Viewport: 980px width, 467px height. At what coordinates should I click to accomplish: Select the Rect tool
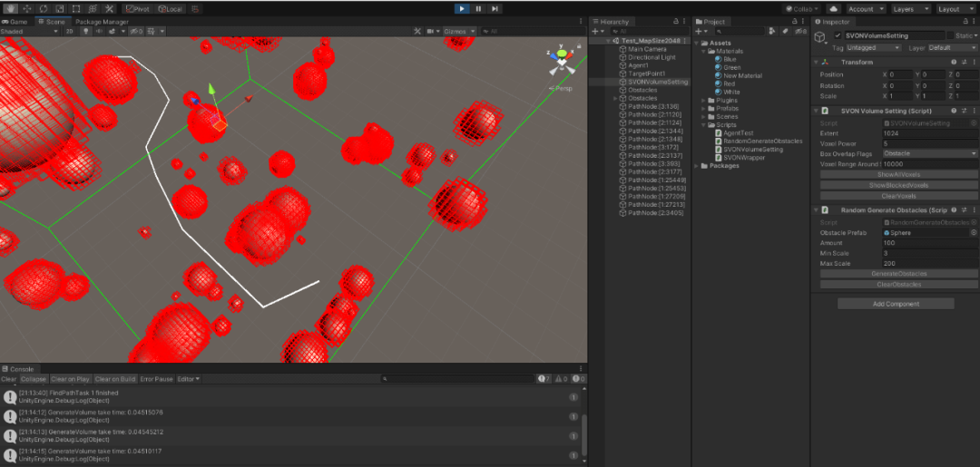[76, 9]
